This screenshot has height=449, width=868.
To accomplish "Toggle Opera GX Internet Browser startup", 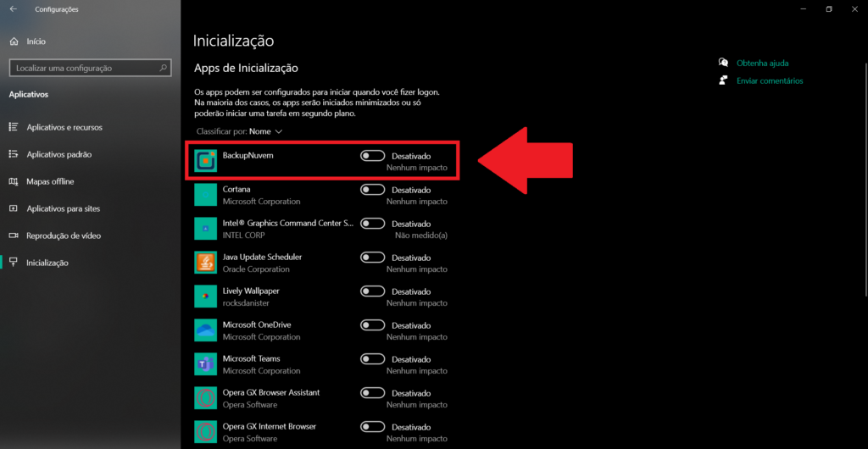I will coord(373,427).
